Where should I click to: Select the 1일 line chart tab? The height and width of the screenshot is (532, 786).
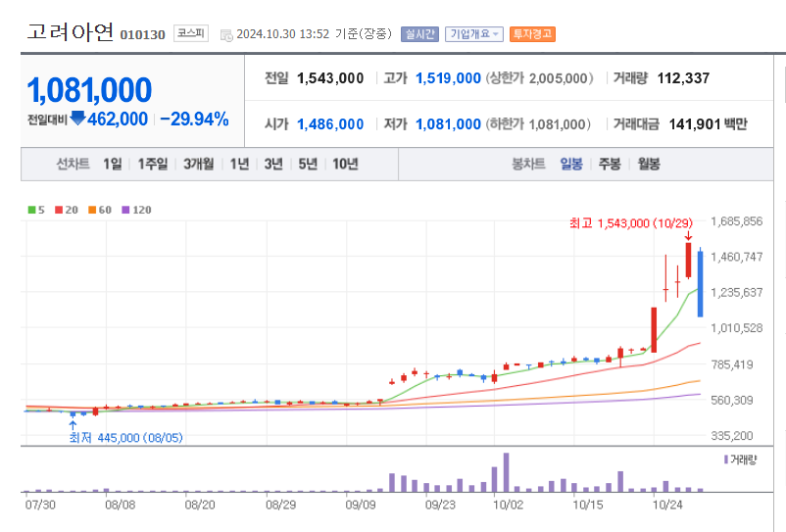pyautogui.click(x=113, y=164)
